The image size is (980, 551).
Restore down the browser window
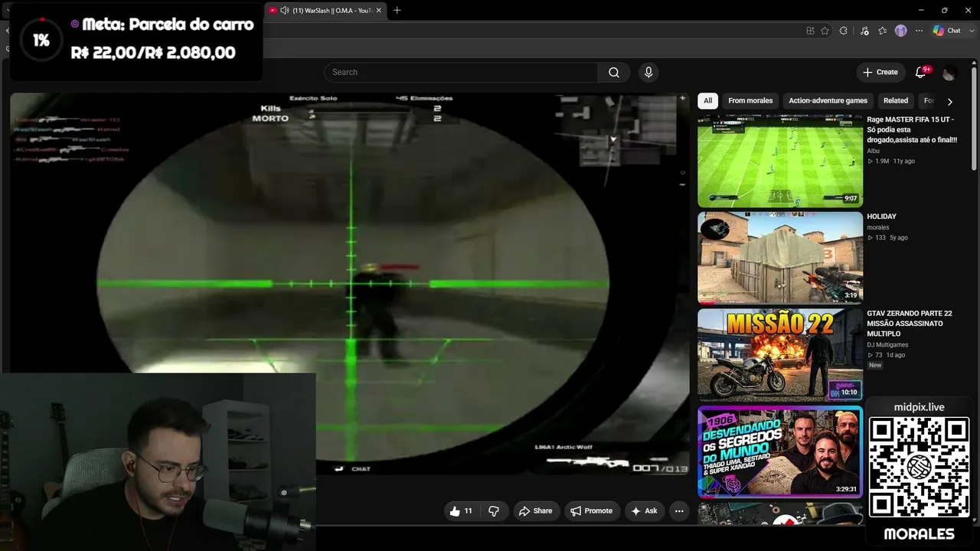[x=944, y=10]
